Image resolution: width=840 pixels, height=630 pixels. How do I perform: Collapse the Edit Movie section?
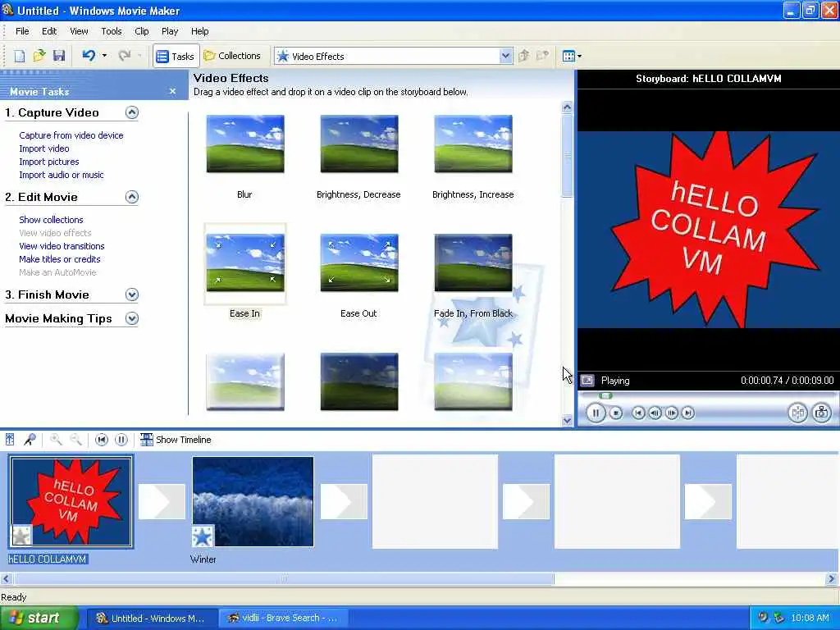point(132,197)
